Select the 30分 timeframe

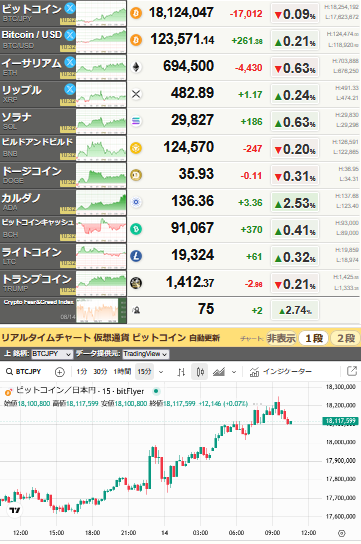tap(100, 372)
